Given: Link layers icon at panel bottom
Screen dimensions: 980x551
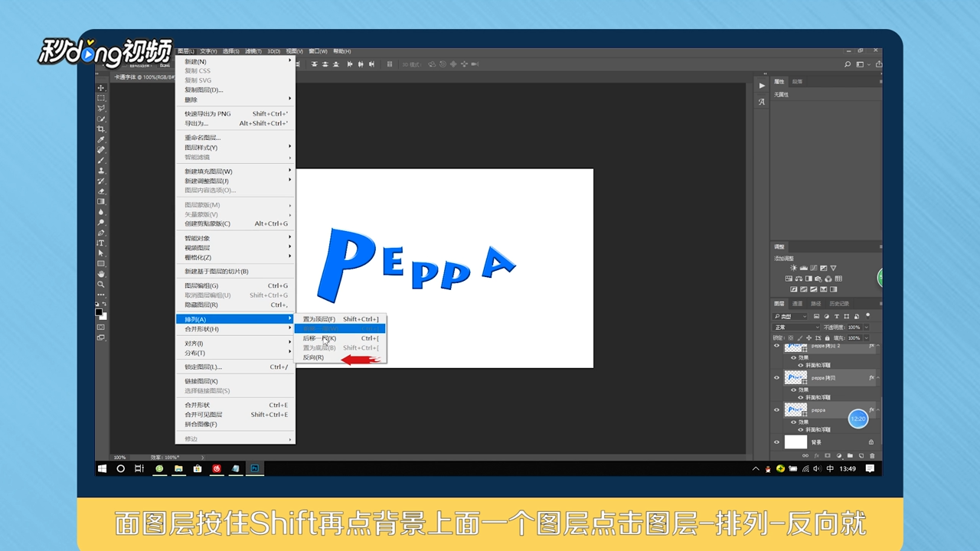Looking at the screenshot, I should (x=805, y=455).
